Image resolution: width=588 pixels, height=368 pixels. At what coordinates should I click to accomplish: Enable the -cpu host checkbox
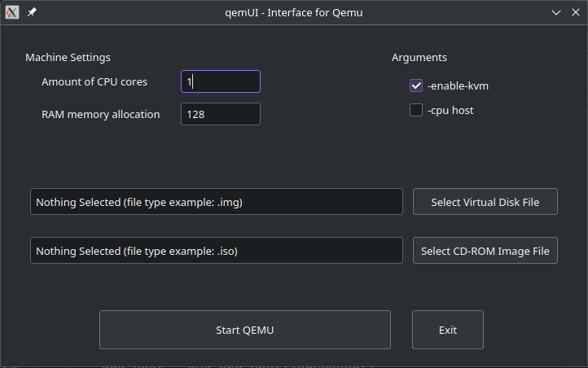(x=416, y=110)
